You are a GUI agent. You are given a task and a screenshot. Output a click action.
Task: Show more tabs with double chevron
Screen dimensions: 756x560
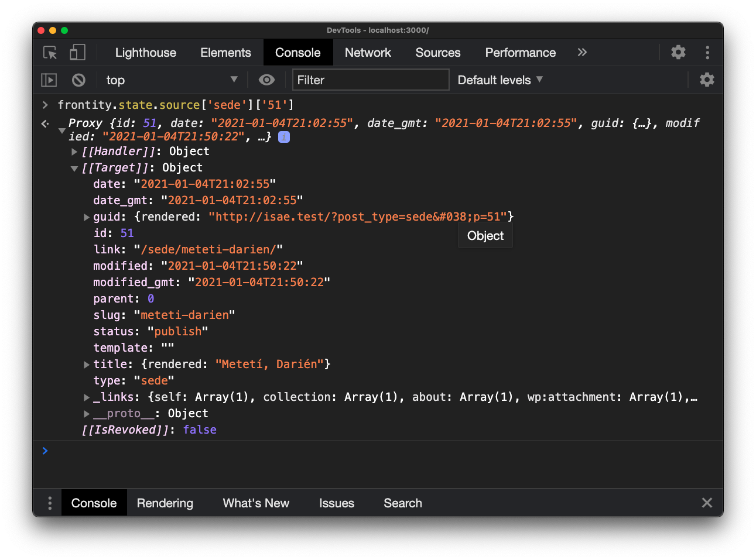[x=582, y=53]
